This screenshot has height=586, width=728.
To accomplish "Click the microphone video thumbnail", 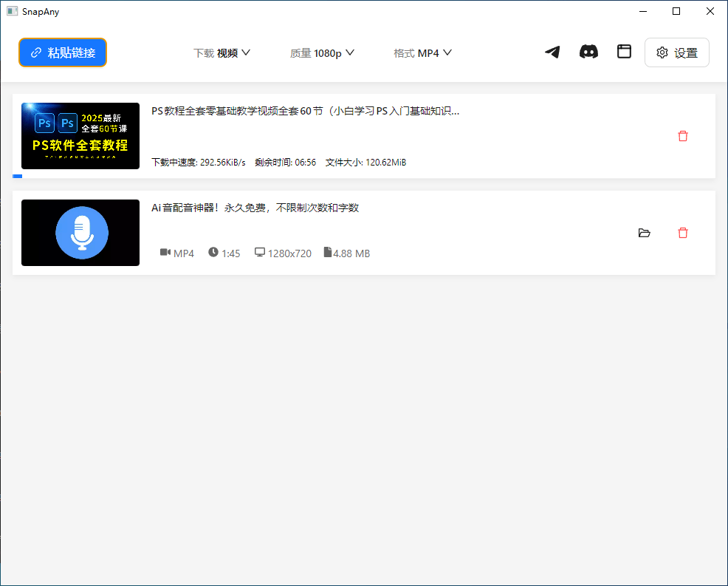I will pyautogui.click(x=80, y=232).
